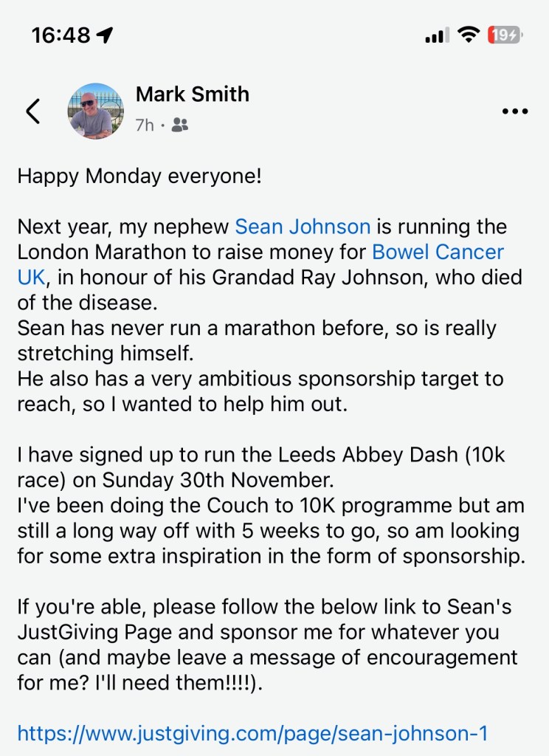Tap the back chevron arrow
The image size is (549, 756).
coord(32,111)
